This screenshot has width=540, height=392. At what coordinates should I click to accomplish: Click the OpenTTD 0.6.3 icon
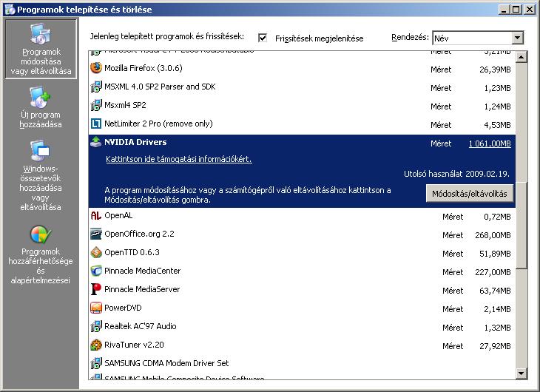[96, 252]
